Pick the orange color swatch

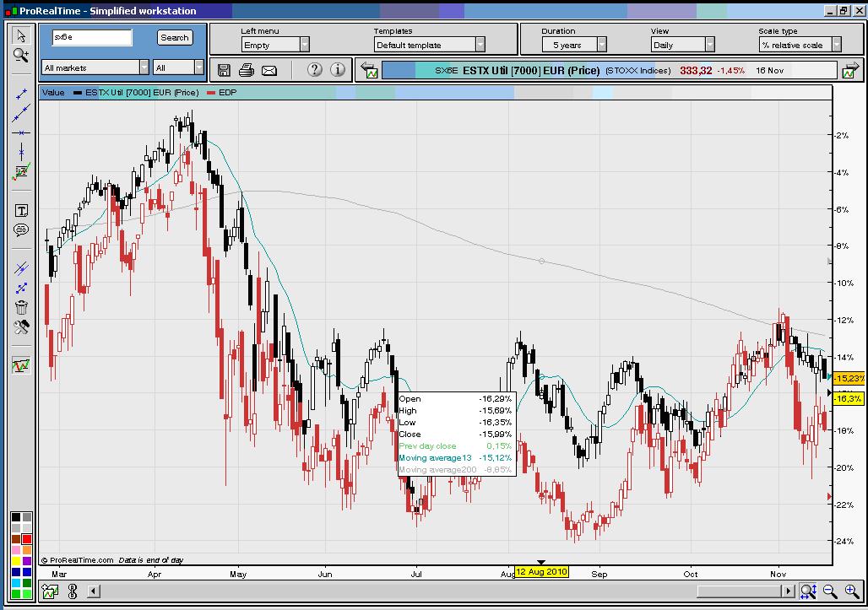[26, 550]
